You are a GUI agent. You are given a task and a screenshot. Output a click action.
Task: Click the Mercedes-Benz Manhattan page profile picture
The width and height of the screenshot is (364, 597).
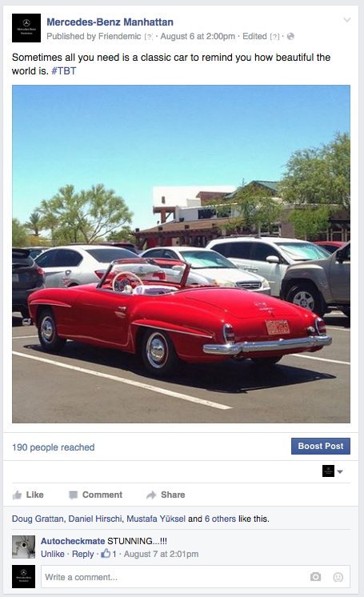(x=26, y=28)
